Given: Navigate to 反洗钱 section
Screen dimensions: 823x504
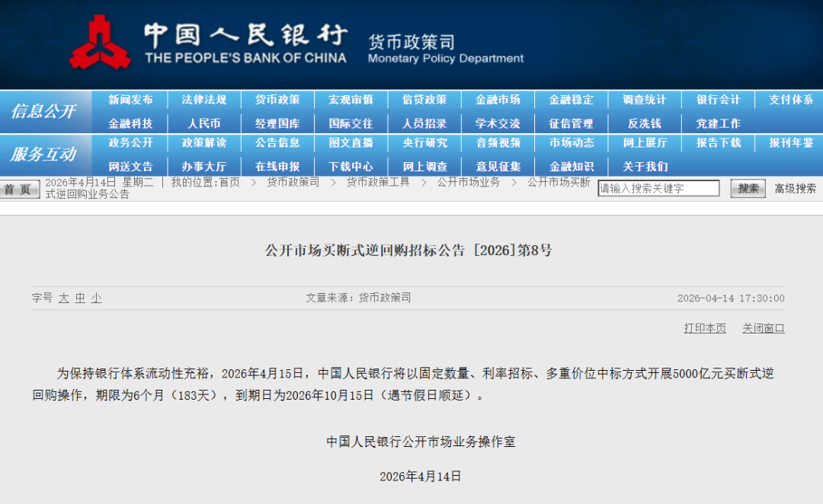Looking at the screenshot, I should pyautogui.click(x=644, y=123).
